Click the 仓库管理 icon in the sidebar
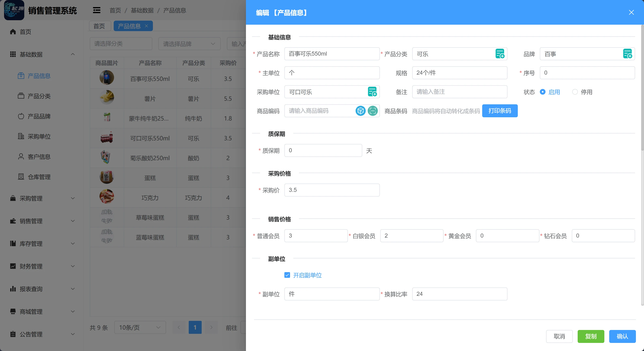This screenshot has height=351, width=644. click(21, 177)
